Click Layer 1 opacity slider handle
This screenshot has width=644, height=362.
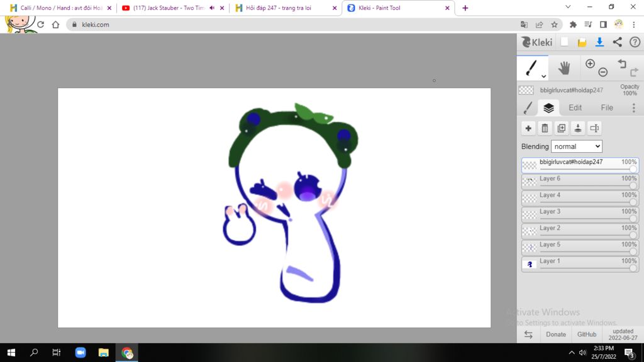click(x=633, y=268)
